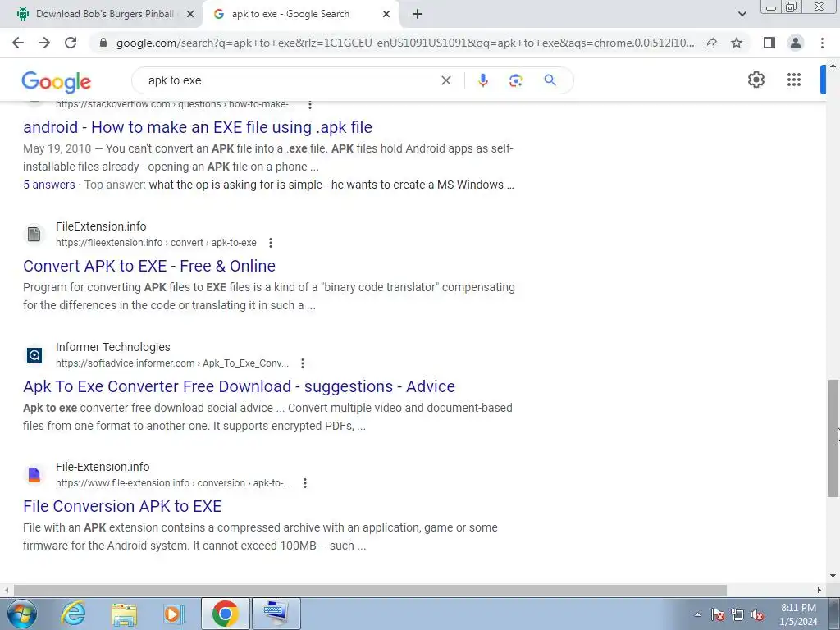Click Informer Technologies site name
The width and height of the screenshot is (840, 630).
113,347
